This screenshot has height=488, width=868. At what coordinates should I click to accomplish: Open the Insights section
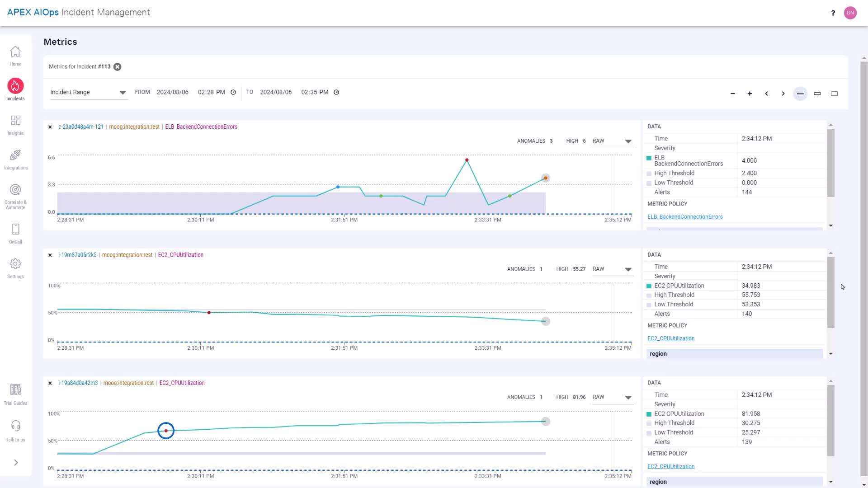pos(15,125)
